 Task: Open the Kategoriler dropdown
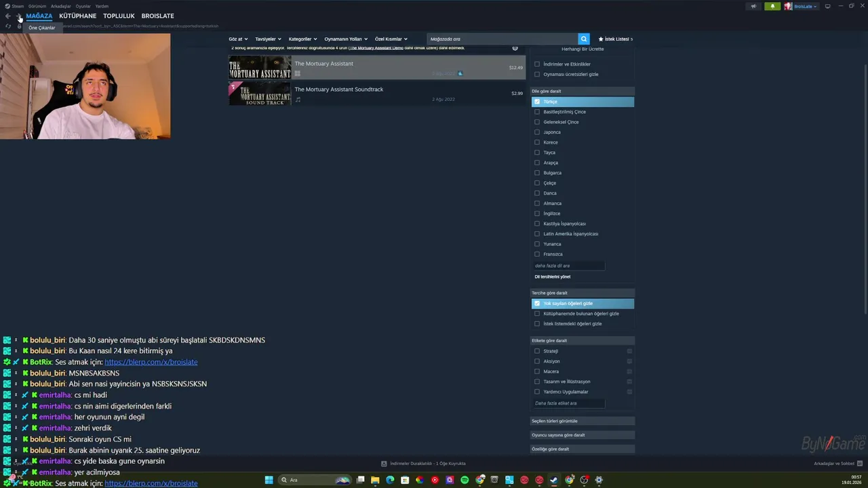point(302,39)
